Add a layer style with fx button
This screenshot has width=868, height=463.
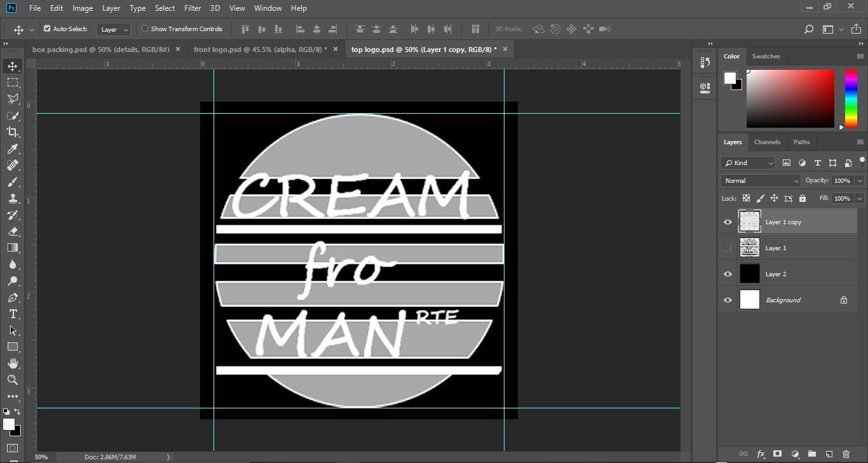(x=761, y=454)
